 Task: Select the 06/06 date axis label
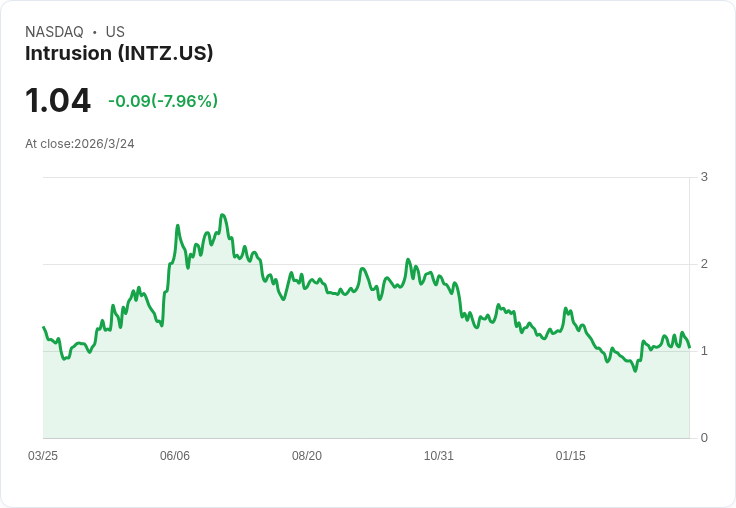click(175, 455)
